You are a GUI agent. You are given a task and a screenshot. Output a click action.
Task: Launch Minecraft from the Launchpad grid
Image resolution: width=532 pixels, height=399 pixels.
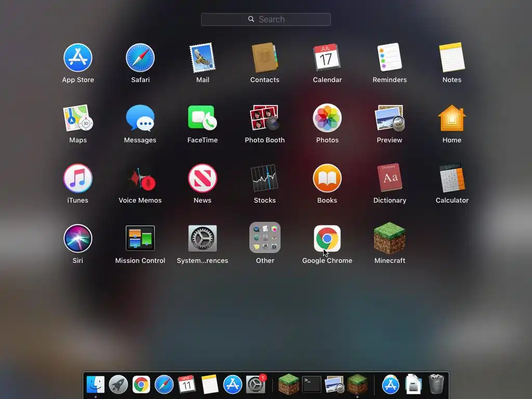pyautogui.click(x=390, y=238)
